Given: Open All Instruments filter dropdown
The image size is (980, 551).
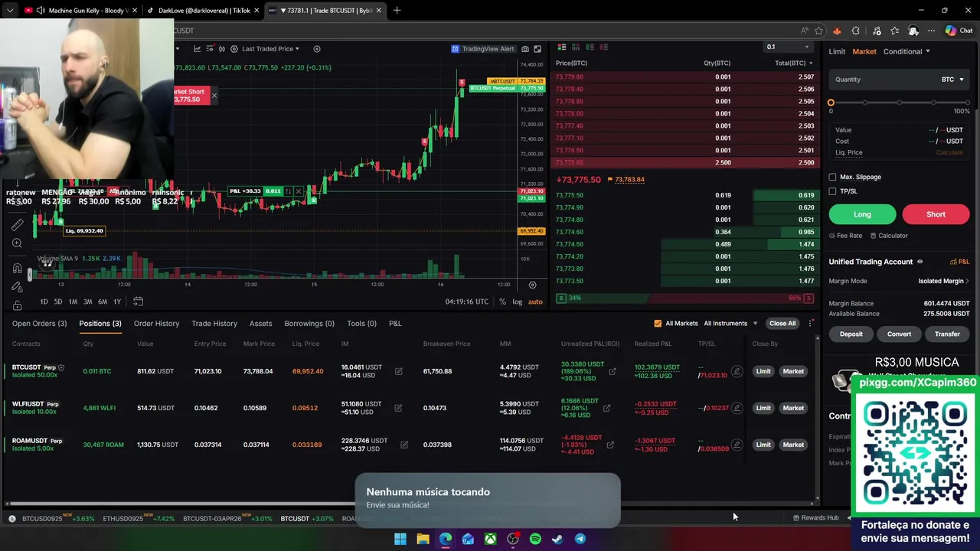Looking at the screenshot, I should click(730, 323).
